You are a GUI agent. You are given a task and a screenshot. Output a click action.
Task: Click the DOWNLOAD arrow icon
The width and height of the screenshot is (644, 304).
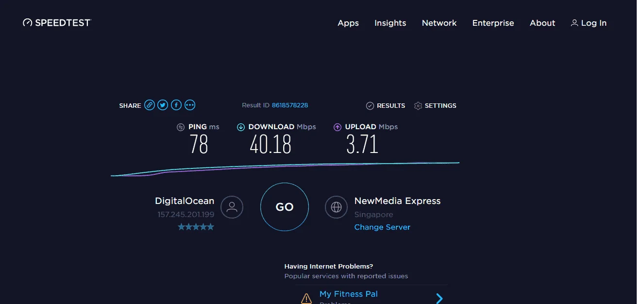pyautogui.click(x=240, y=127)
